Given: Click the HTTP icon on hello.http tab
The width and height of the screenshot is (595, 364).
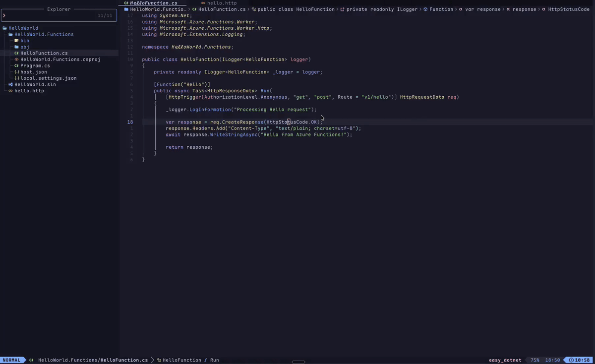Looking at the screenshot, I should (203, 3).
